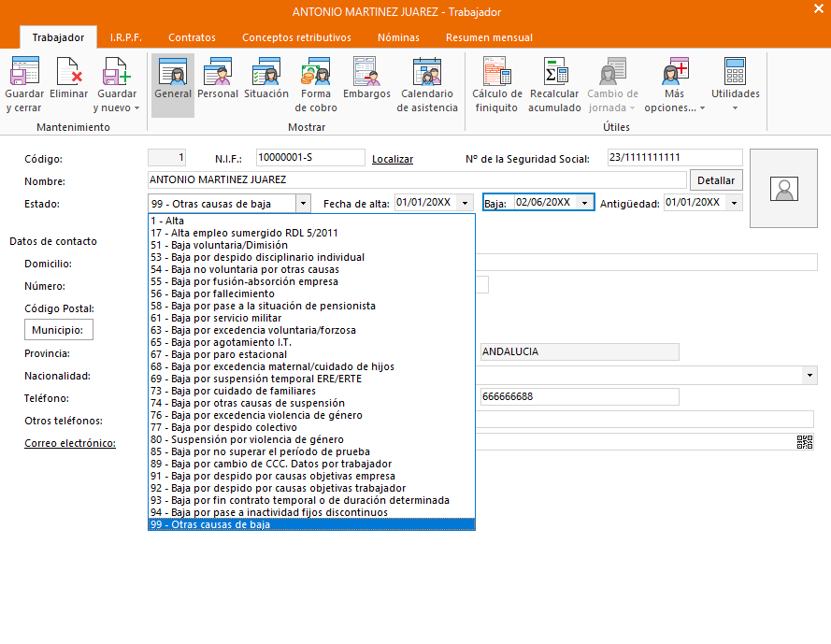
Task: Click the Municipio button
Action: [58, 330]
